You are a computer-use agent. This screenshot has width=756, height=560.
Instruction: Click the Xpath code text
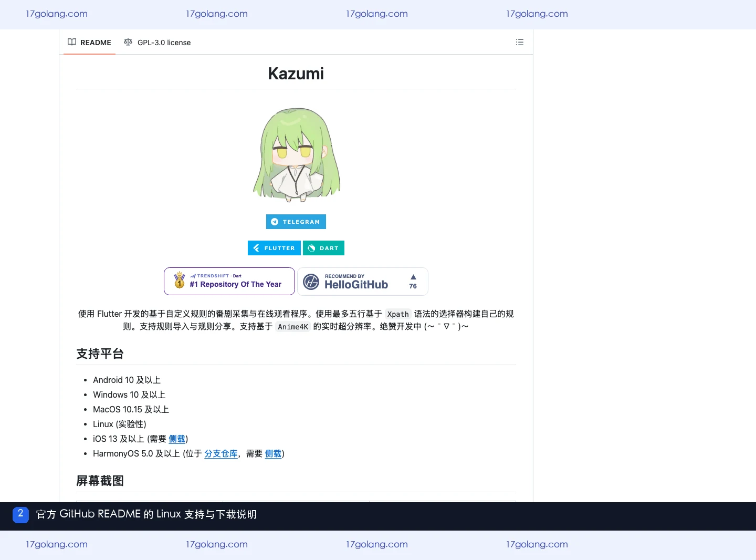[x=398, y=314]
